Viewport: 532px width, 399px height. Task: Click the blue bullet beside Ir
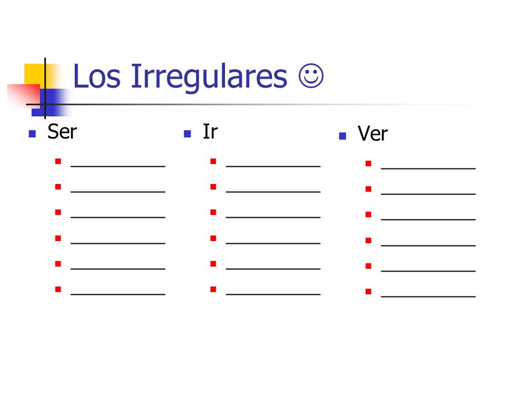click(x=187, y=134)
